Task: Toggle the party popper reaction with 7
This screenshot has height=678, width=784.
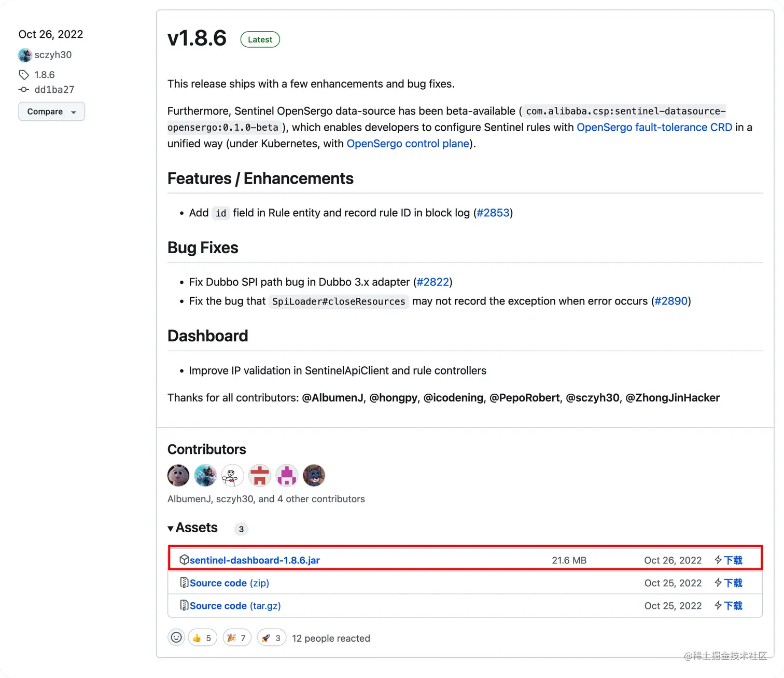Action: tap(237, 638)
